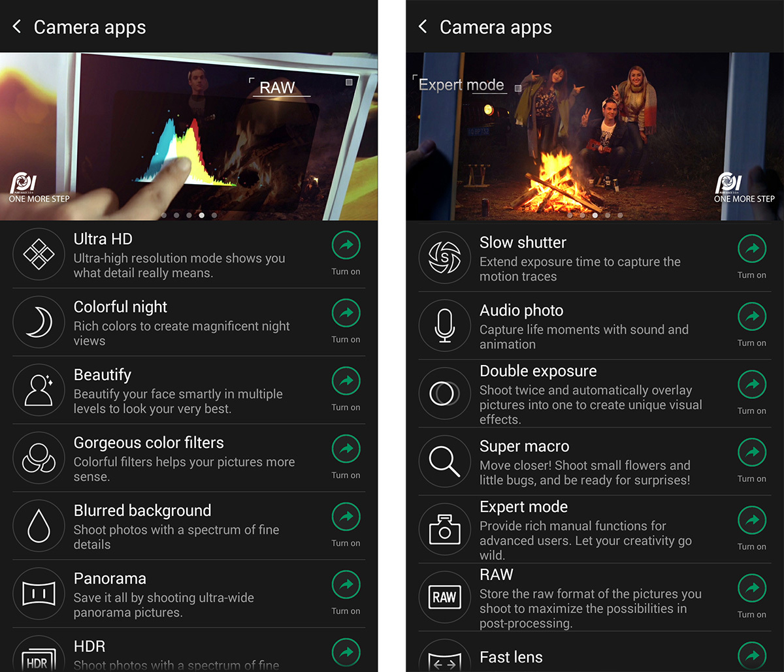Turn on Super macro mode

click(x=752, y=453)
